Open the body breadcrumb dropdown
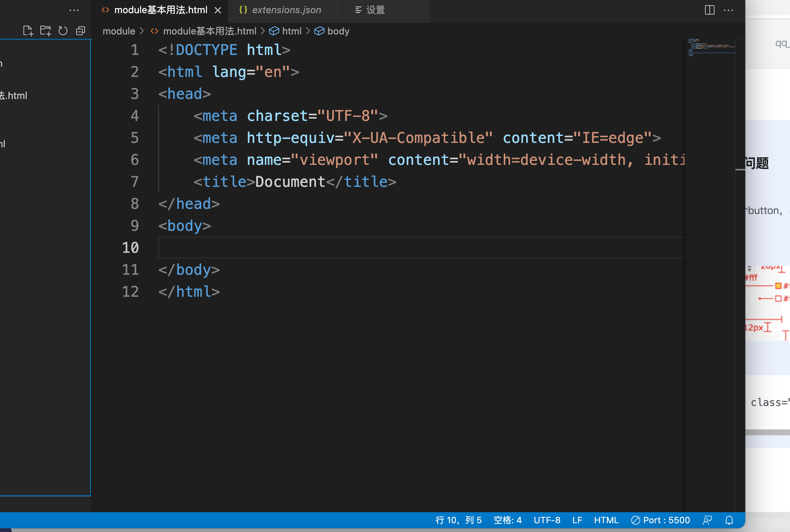Image resolution: width=790 pixels, height=532 pixels. 338,31
